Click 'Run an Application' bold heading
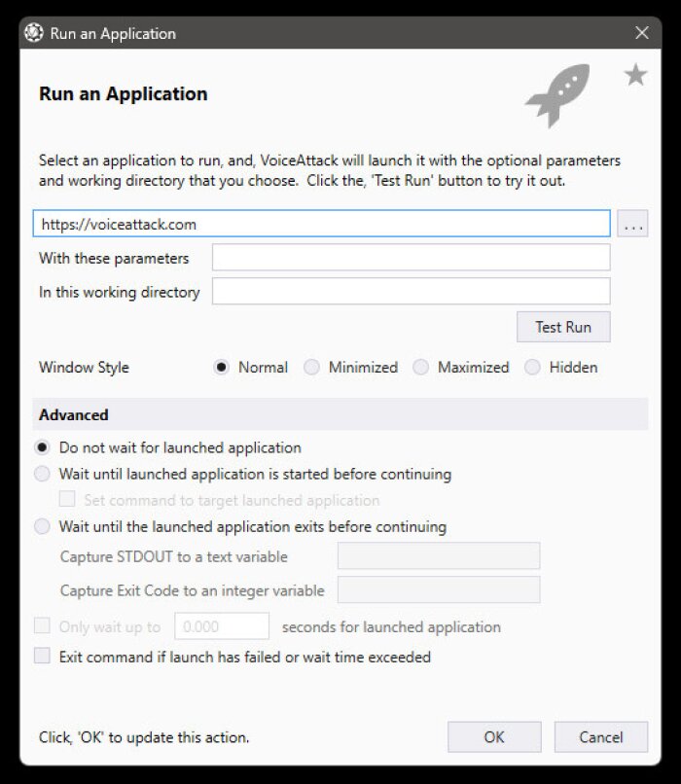This screenshot has width=681, height=784. tap(123, 94)
